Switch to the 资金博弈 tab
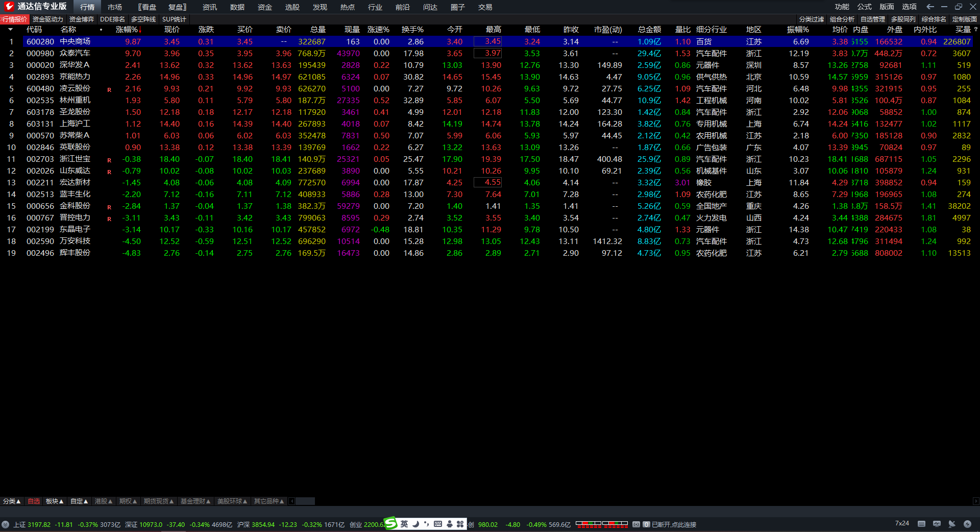Image resolution: width=980 pixels, height=532 pixels. coord(82,19)
